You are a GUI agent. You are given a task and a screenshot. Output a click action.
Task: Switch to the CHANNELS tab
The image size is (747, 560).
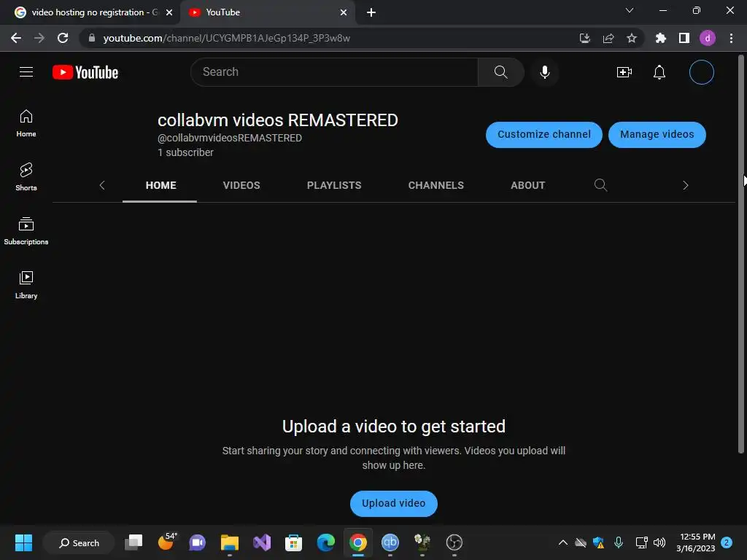pyautogui.click(x=436, y=185)
